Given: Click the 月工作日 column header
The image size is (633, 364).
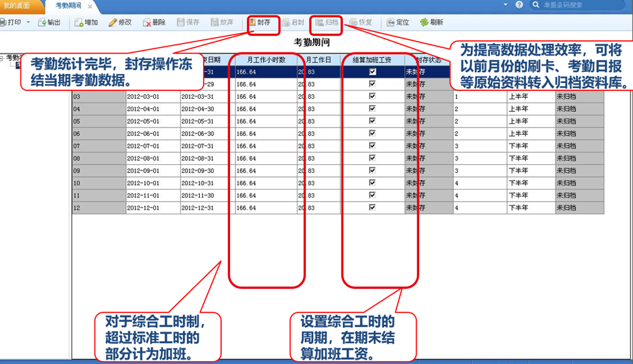Looking at the screenshot, I should coord(319,60).
